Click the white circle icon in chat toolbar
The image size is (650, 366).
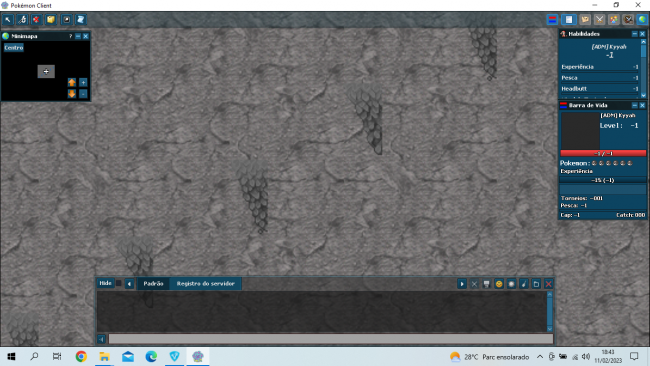(512, 284)
